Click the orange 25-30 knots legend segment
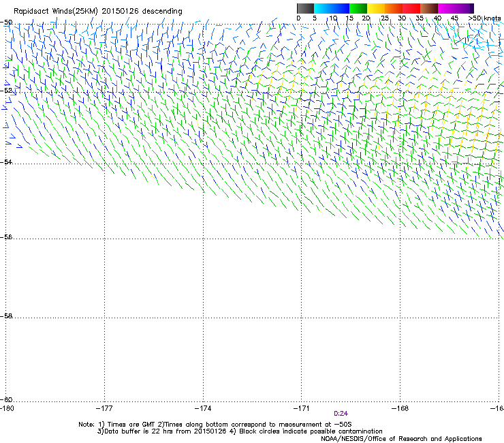 [394, 8]
